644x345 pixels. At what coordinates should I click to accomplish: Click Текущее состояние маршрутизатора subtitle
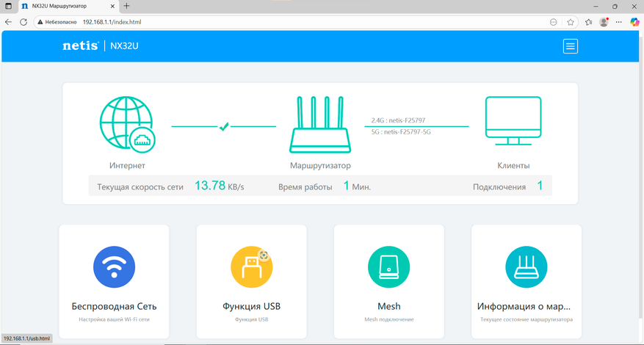pos(526,319)
